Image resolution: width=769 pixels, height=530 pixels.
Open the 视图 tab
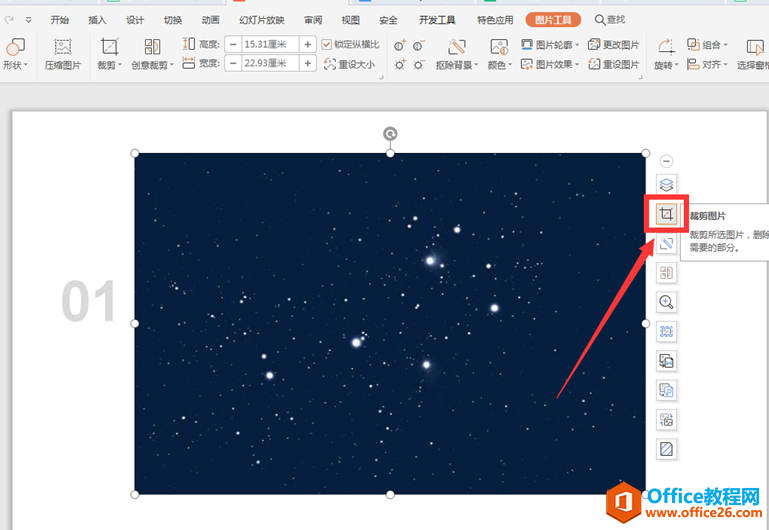point(351,20)
